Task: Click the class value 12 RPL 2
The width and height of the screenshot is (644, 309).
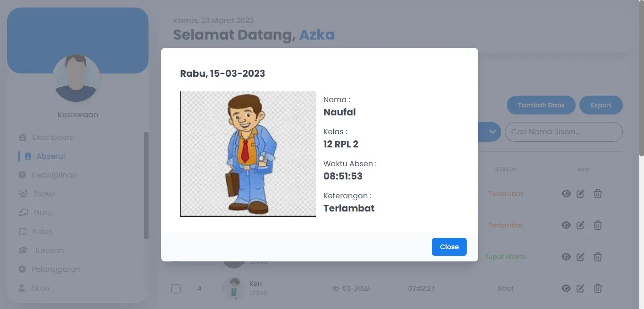Action: click(341, 144)
